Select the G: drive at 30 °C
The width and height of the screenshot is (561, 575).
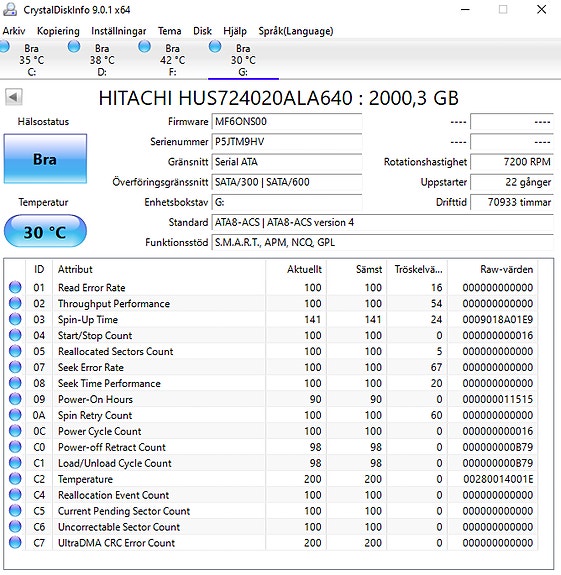pos(243,60)
